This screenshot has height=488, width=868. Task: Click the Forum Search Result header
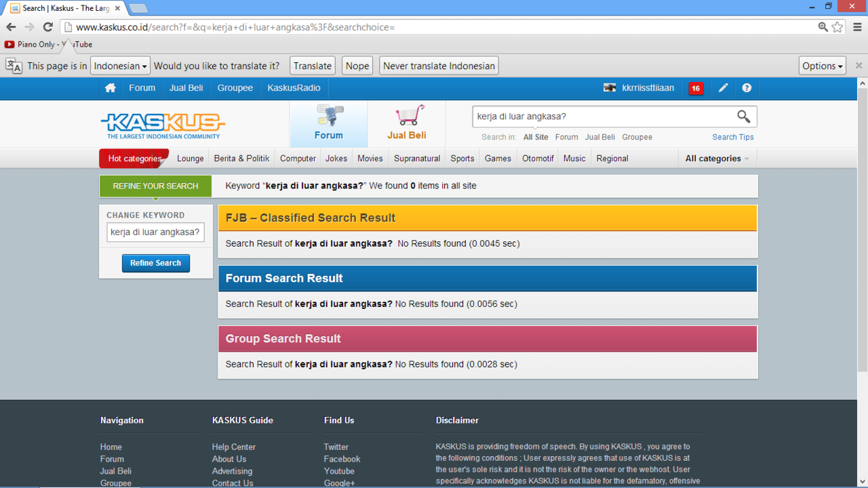(x=488, y=279)
